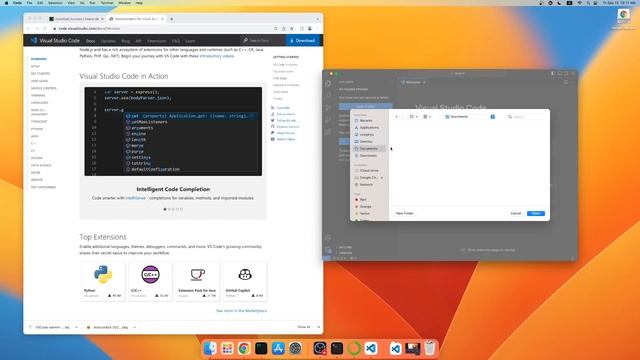Expand TIMELINE section in VS Code sidebar

pos(345,253)
